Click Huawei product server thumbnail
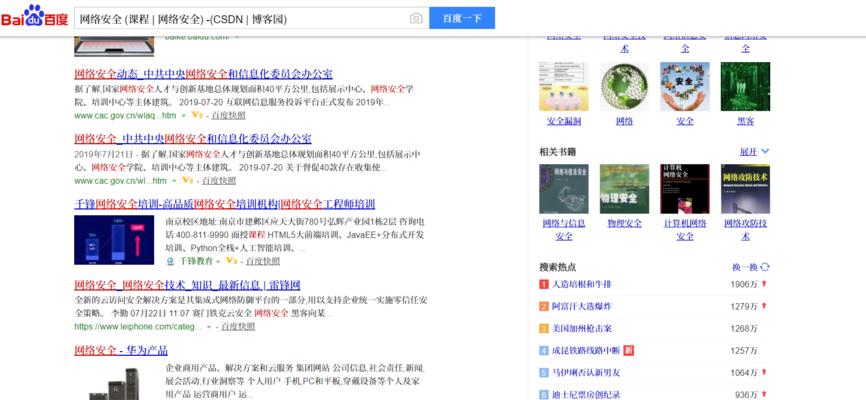This screenshot has height=400, width=866. [x=114, y=384]
